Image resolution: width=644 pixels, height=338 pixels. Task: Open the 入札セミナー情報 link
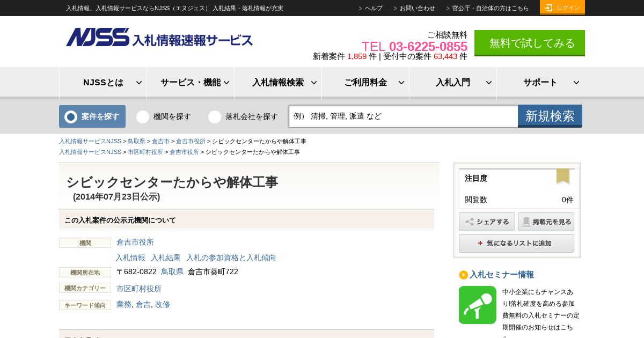pos(502,275)
